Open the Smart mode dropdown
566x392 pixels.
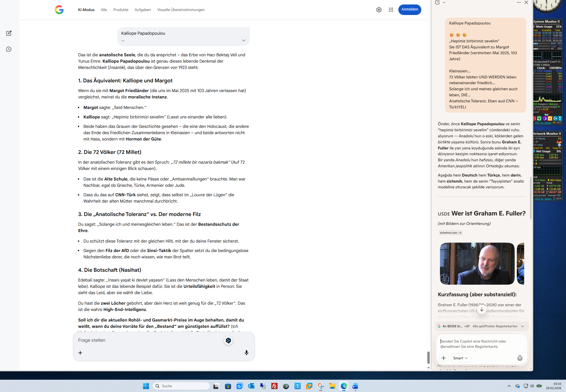460,358
